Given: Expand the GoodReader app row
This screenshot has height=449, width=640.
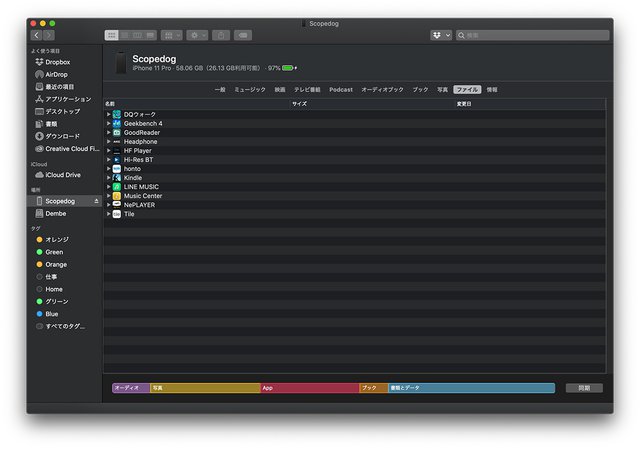Looking at the screenshot, I should pyautogui.click(x=109, y=132).
